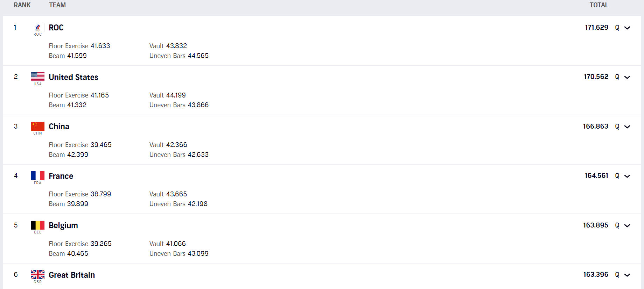644x289 pixels.
Task: Open the United States team name link
Action: click(73, 77)
